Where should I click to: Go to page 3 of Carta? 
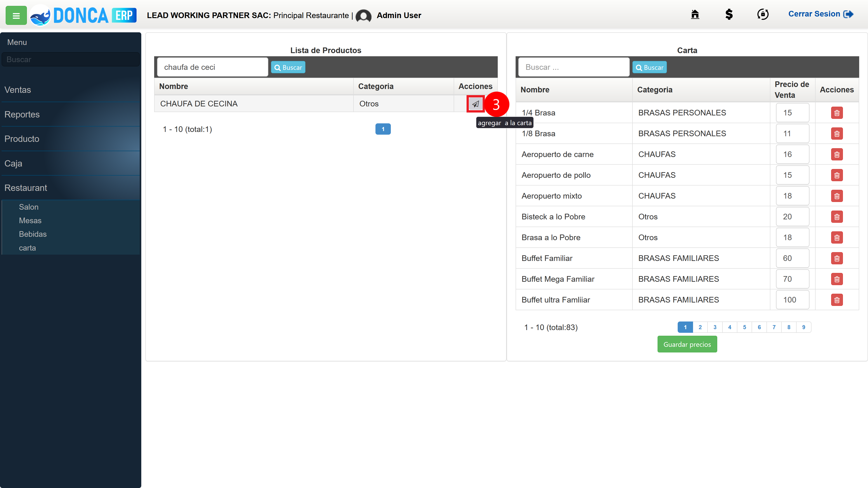coord(715,327)
